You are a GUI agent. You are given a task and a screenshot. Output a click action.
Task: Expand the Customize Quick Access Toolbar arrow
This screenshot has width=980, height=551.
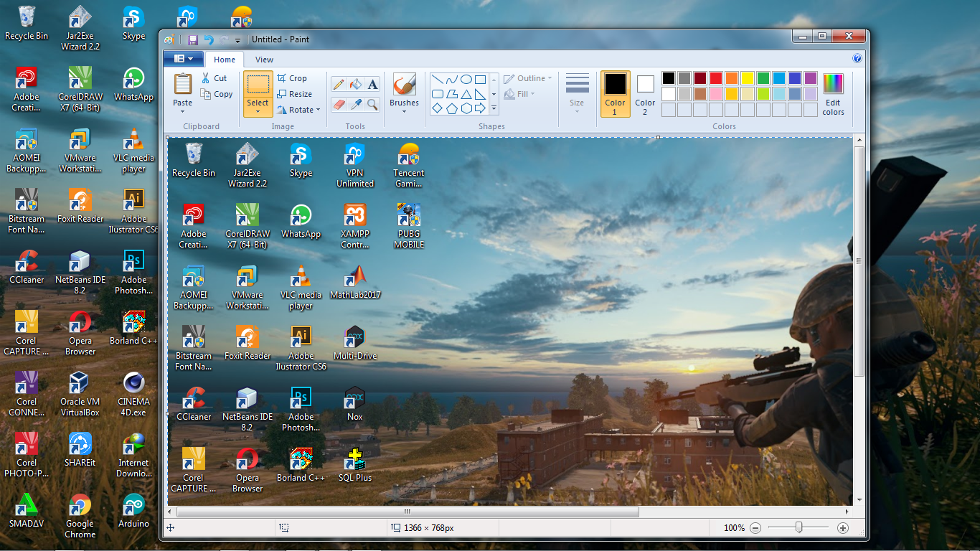coord(237,40)
